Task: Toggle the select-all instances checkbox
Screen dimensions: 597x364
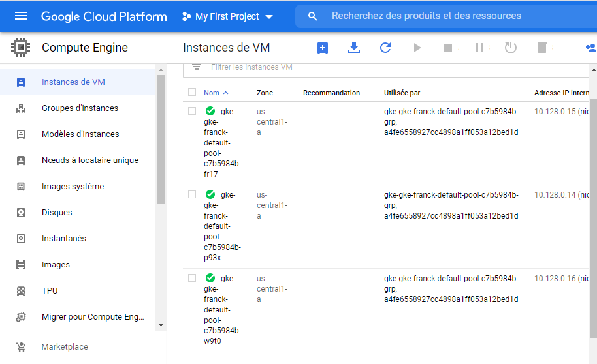Action: pos(192,92)
